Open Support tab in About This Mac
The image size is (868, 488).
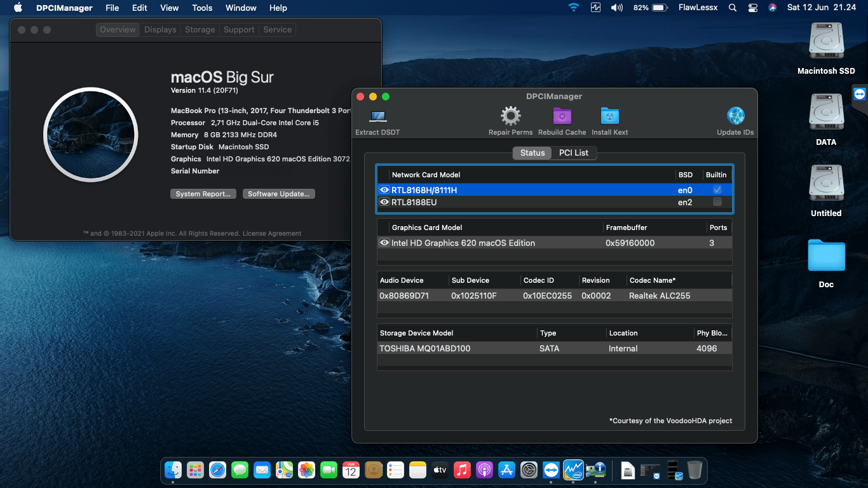click(x=239, y=30)
